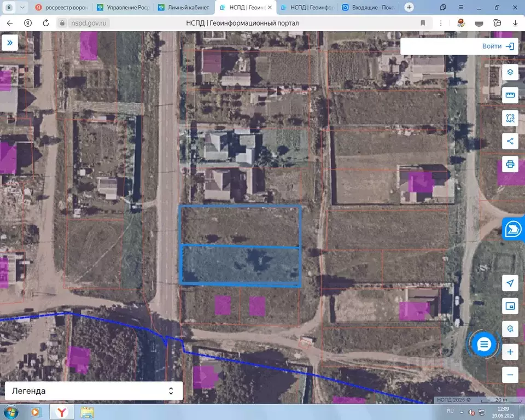Click the nspd.gov.ru address field
The image size is (525, 420).
[x=89, y=23]
